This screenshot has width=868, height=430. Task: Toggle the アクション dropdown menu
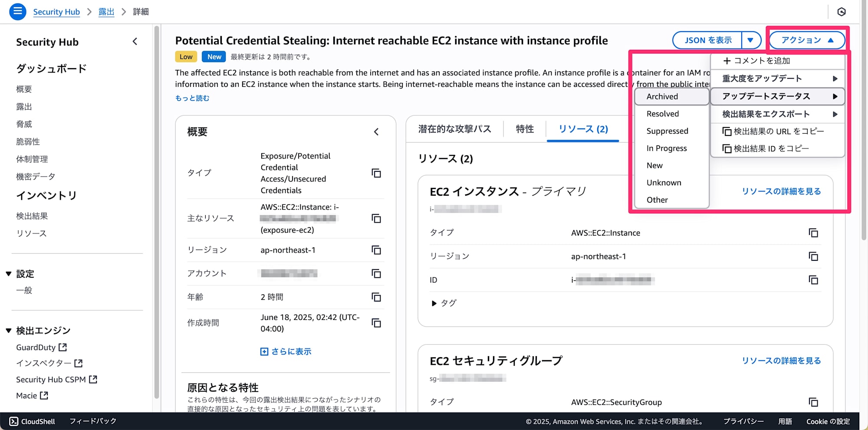click(x=807, y=40)
